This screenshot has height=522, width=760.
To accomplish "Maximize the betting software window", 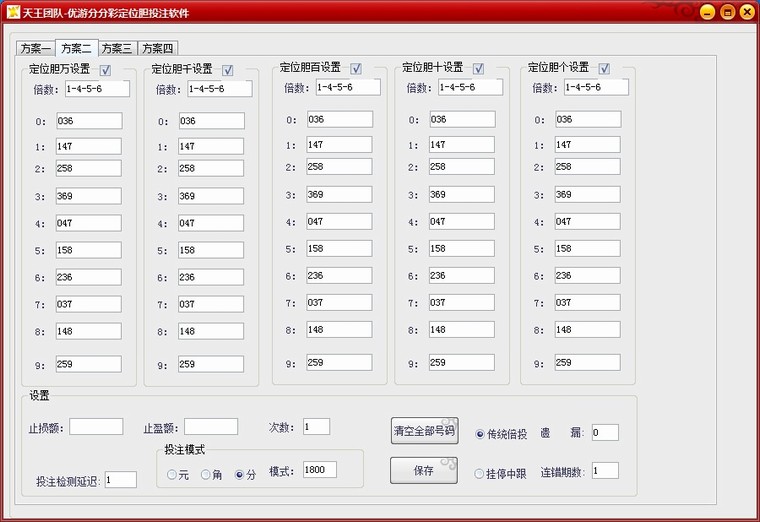I will (x=727, y=12).
